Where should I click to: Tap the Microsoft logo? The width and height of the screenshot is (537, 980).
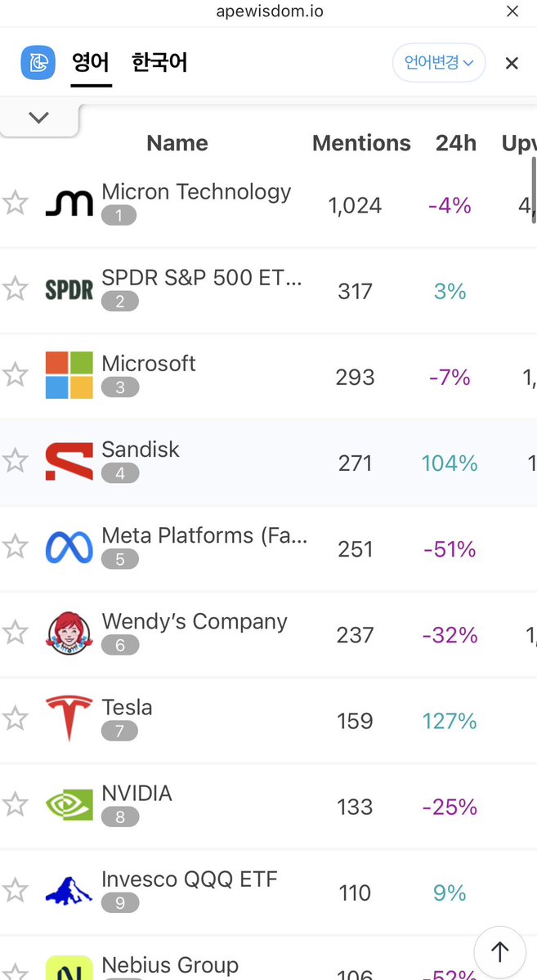coord(69,375)
